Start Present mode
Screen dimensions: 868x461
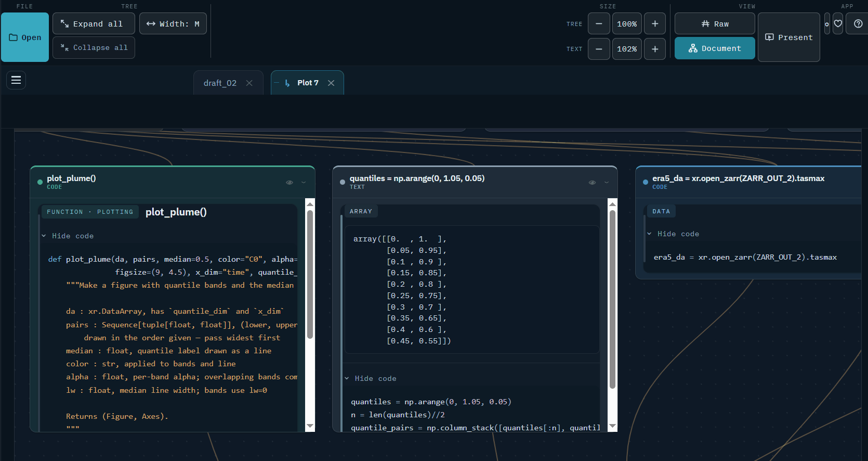pyautogui.click(x=789, y=37)
